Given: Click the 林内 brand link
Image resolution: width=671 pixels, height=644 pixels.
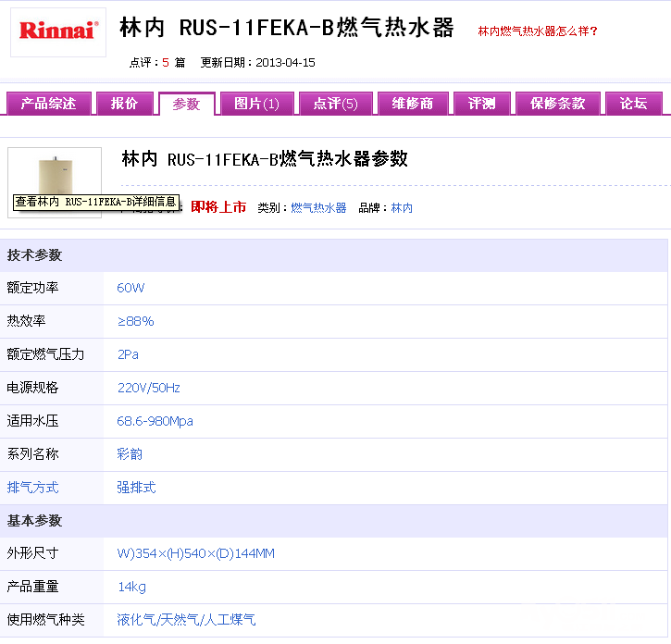Looking at the screenshot, I should (402, 208).
